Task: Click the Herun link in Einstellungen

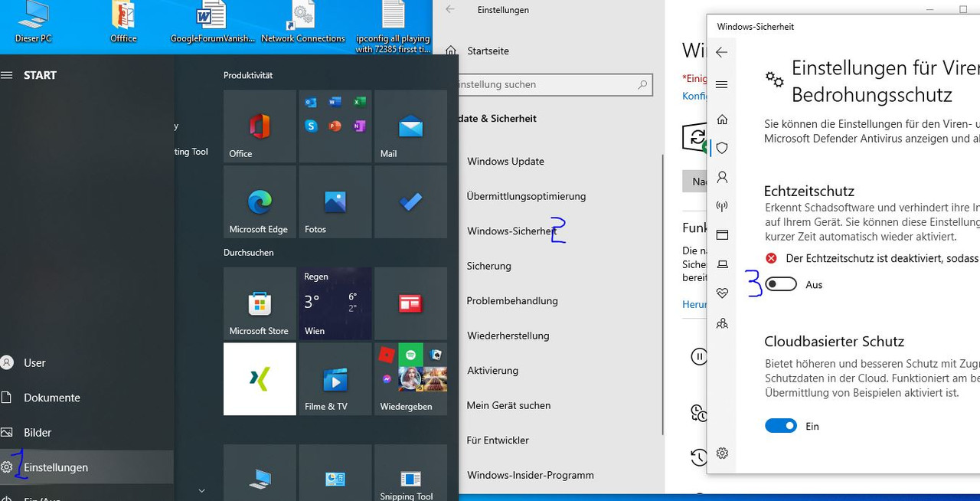Action: coord(694,304)
